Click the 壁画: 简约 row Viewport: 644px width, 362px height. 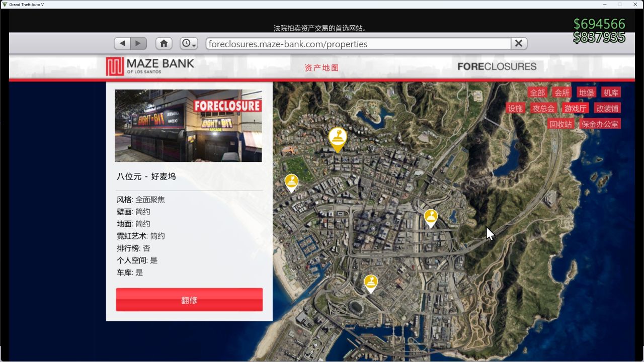(133, 212)
